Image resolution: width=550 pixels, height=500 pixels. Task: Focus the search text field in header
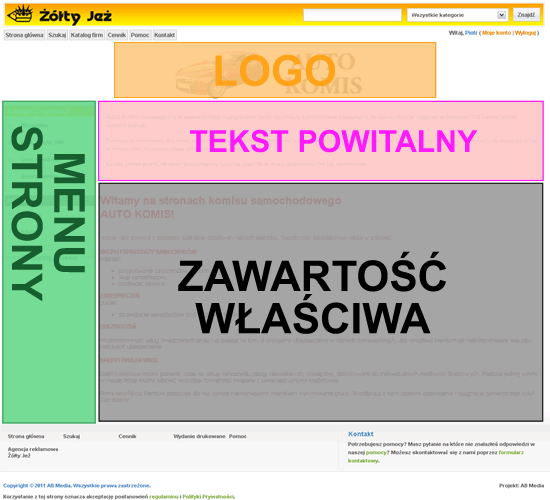pos(352,15)
